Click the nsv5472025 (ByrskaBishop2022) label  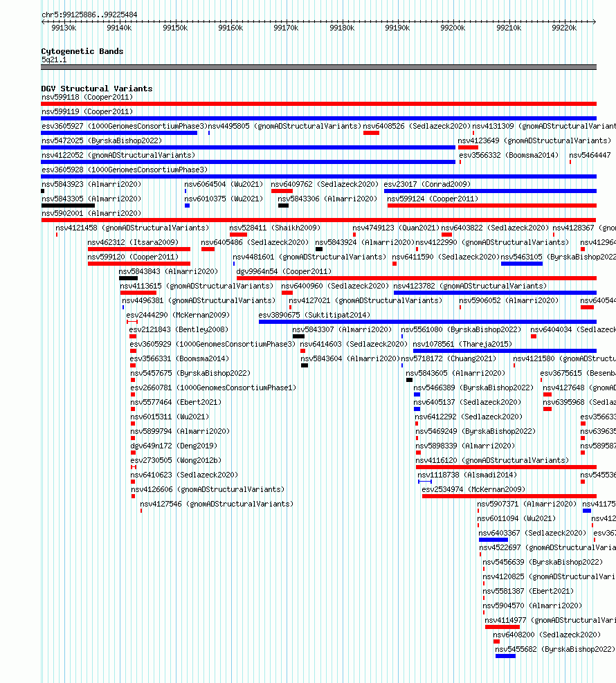(102, 140)
